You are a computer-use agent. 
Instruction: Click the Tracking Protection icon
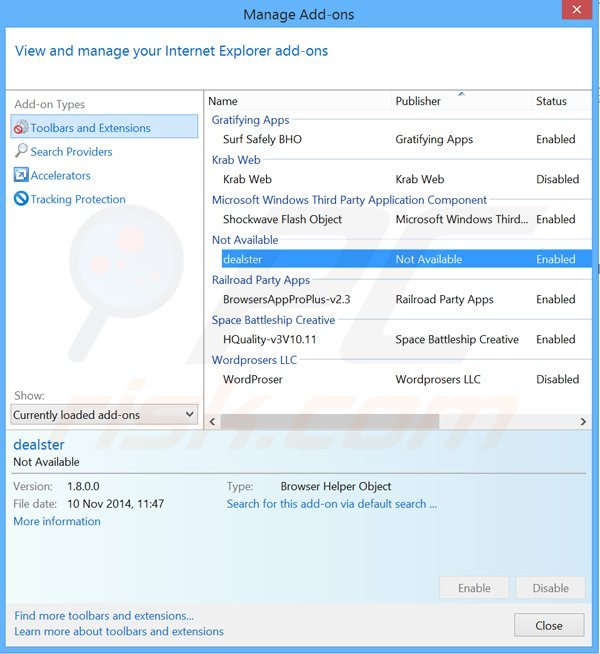point(21,199)
